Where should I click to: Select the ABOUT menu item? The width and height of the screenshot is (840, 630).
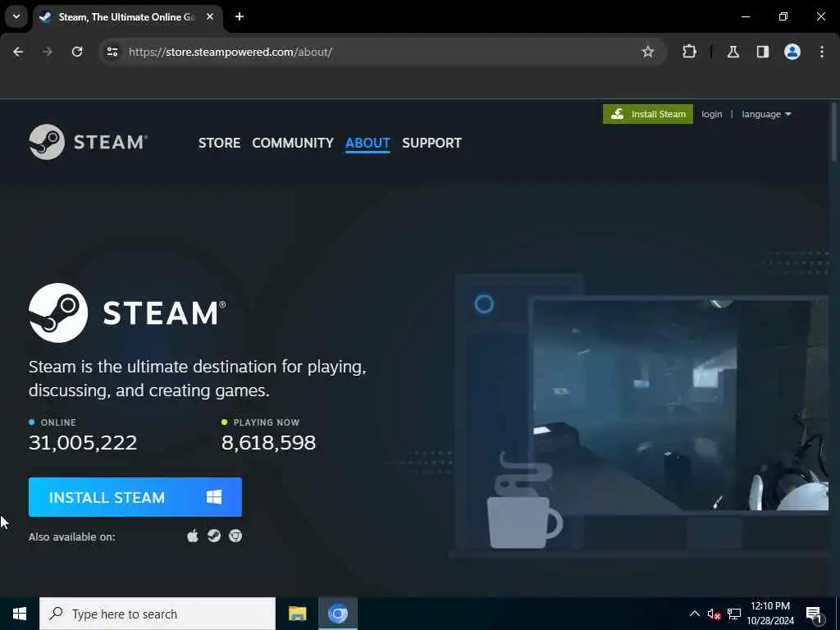(367, 143)
